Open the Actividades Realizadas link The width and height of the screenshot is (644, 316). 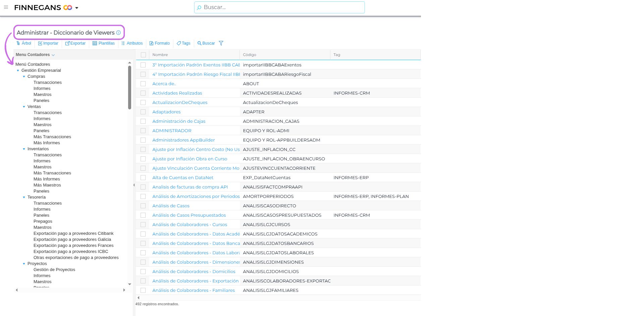(x=177, y=93)
